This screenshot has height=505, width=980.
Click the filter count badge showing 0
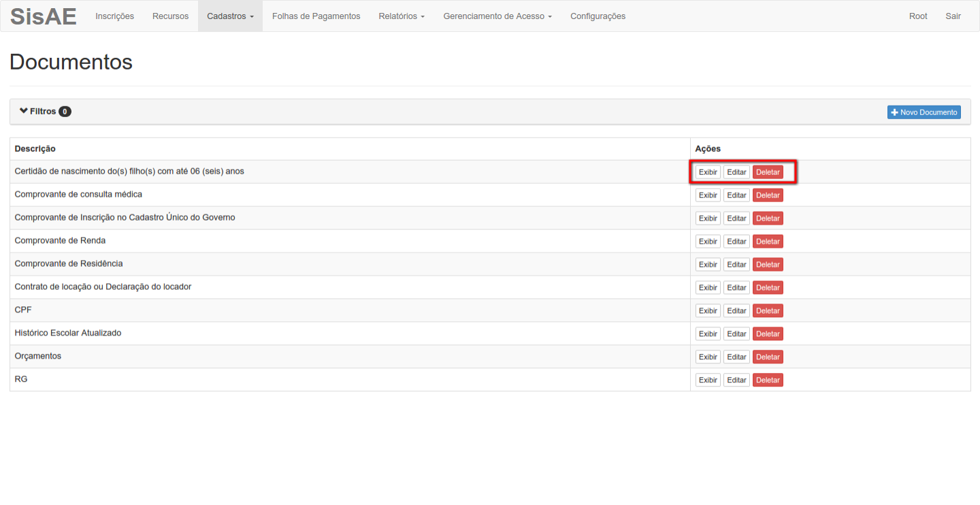click(x=65, y=112)
